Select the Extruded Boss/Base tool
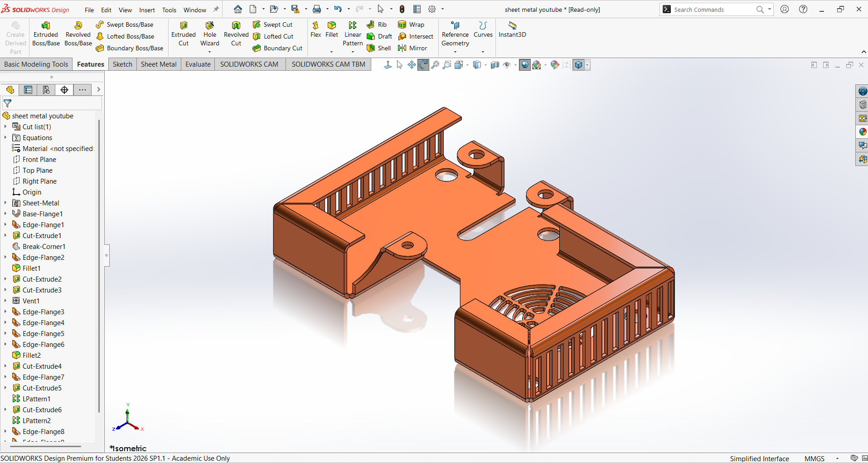868x463 pixels. click(46, 34)
